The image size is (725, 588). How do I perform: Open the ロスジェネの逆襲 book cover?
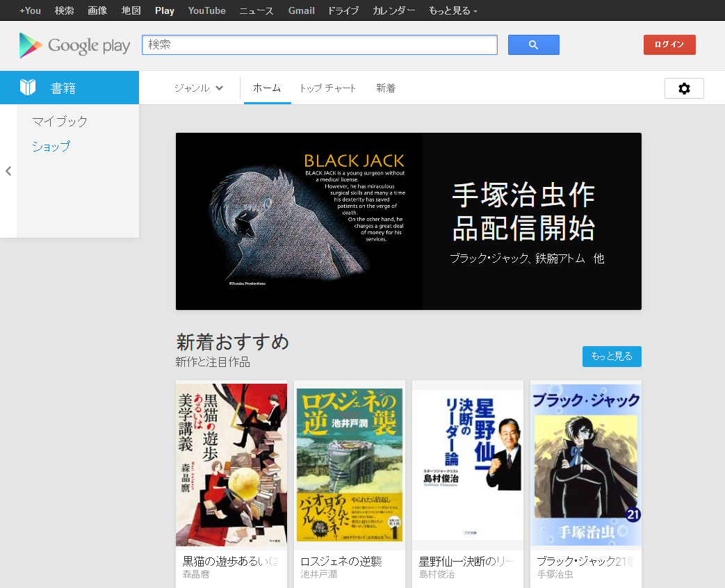(x=350, y=465)
